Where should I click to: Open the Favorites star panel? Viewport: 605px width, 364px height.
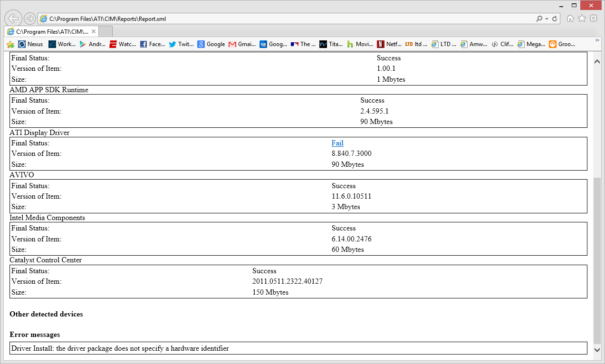582,18
